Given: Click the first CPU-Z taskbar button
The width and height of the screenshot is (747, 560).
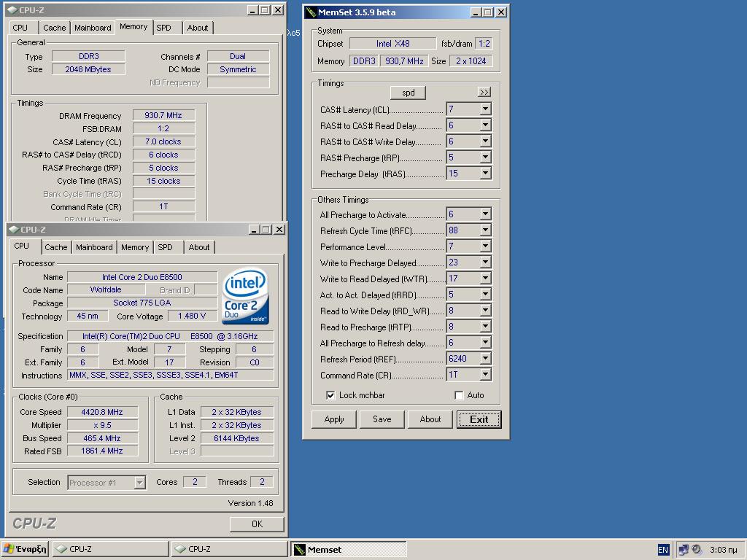Looking at the screenshot, I should (110, 549).
